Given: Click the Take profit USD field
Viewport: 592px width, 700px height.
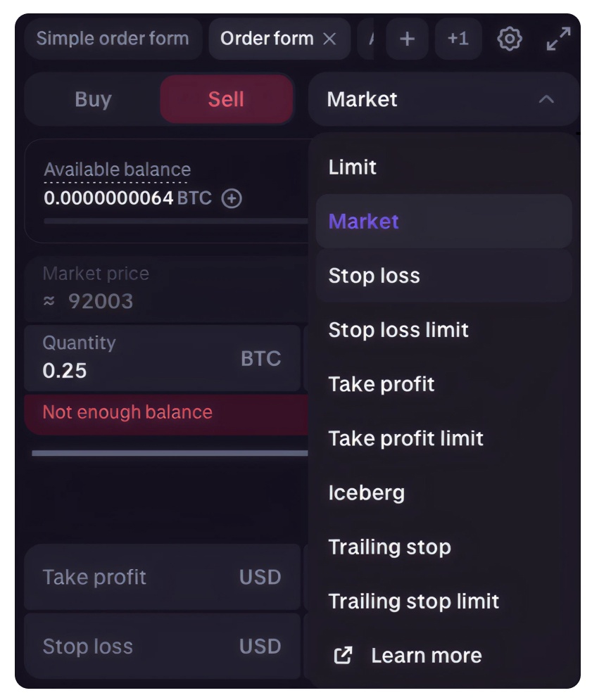Looking at the screenshot, I should pos(162,578).
